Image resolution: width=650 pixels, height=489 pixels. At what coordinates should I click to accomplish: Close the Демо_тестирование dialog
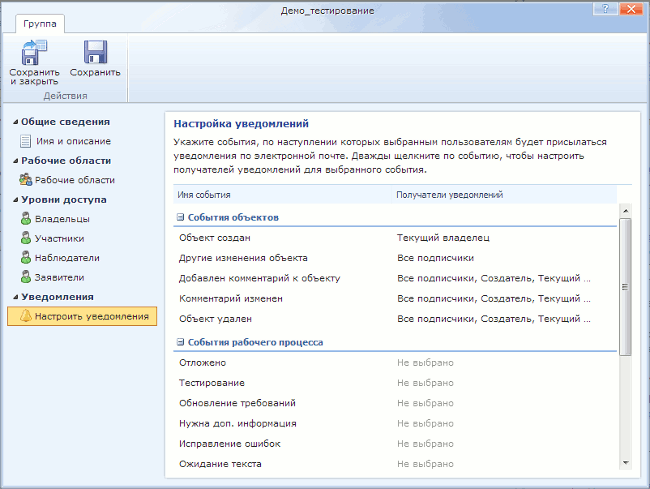click(631, 9)
